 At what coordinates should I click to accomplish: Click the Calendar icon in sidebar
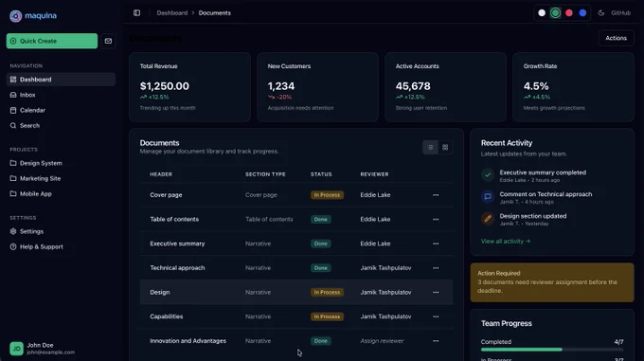click(x=13, y=110)
